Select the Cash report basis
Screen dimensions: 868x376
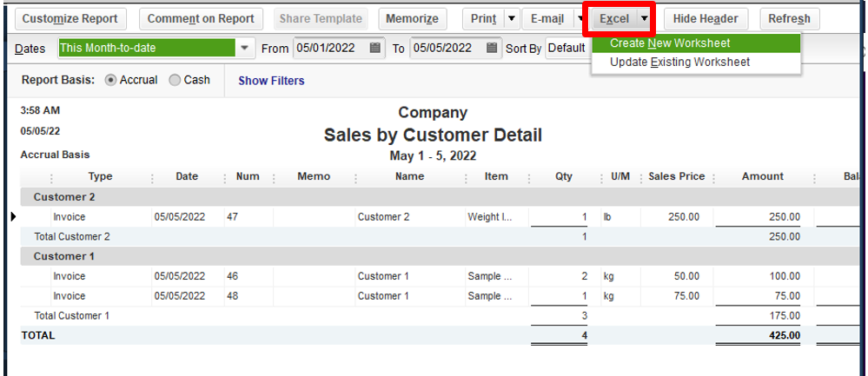click(175, 80)
